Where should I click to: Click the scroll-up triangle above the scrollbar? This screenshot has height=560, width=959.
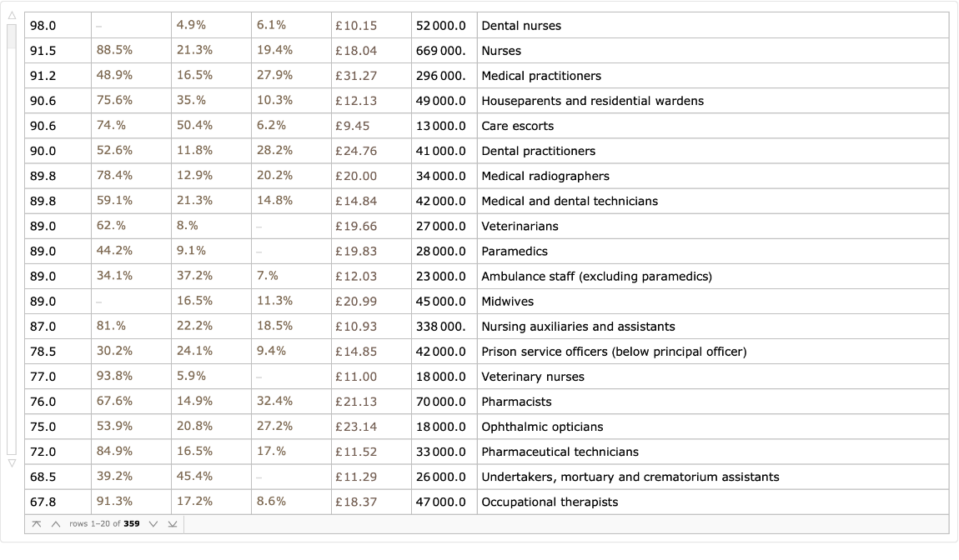pyautogui.click(x=12, y=16)
